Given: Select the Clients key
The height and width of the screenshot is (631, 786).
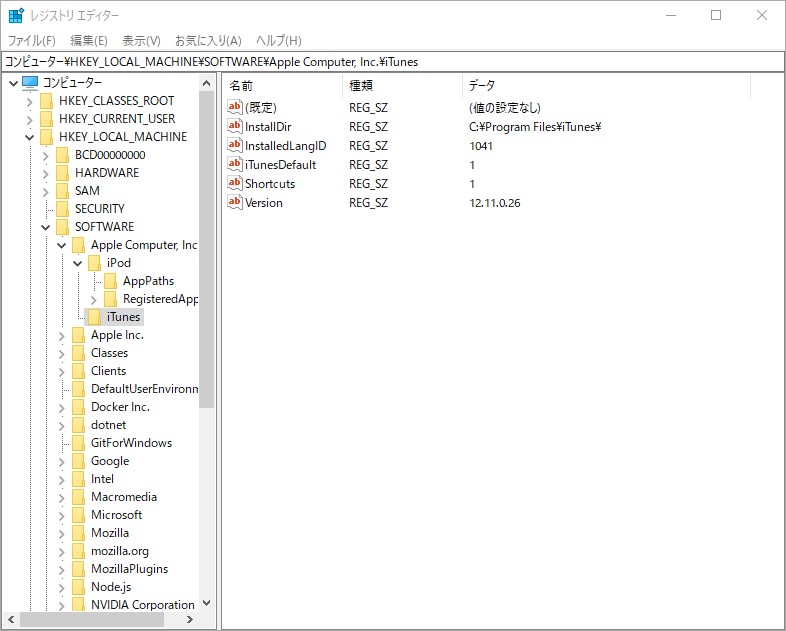Looking at the screenshot, I should (108, 371).
